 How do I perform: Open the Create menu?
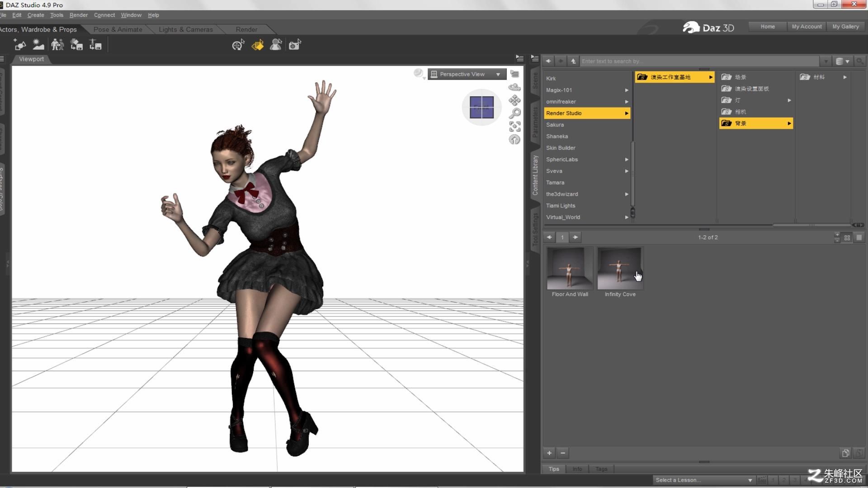36,15
